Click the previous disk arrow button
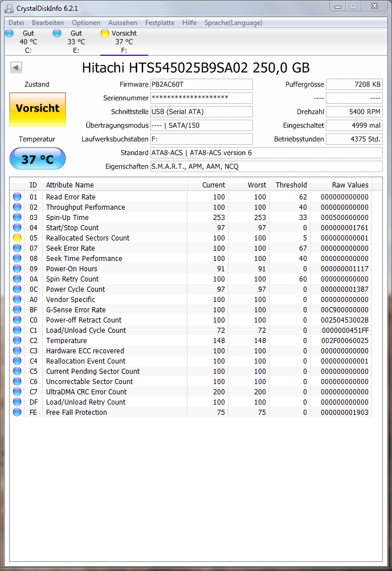The height and width of the screenshot is (571, 392). pos(16,67)
